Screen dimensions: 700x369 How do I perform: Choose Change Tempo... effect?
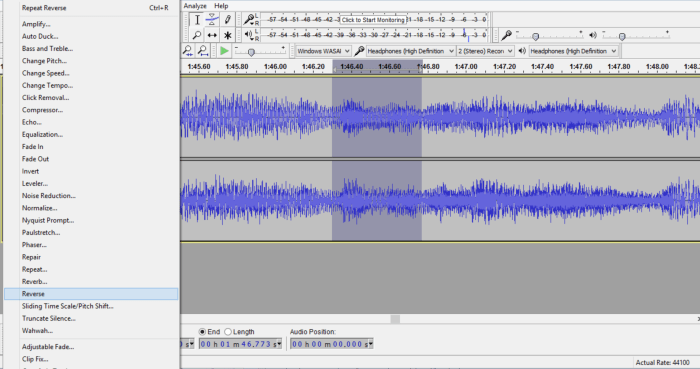[x=91, y=85]
